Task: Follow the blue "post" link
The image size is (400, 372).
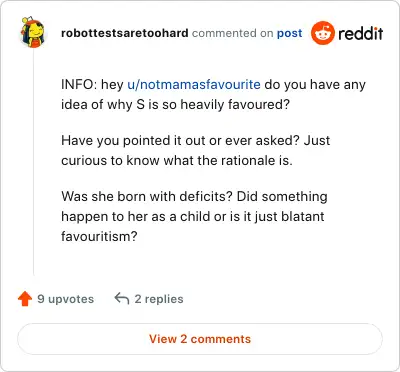Action: [289, 33]
